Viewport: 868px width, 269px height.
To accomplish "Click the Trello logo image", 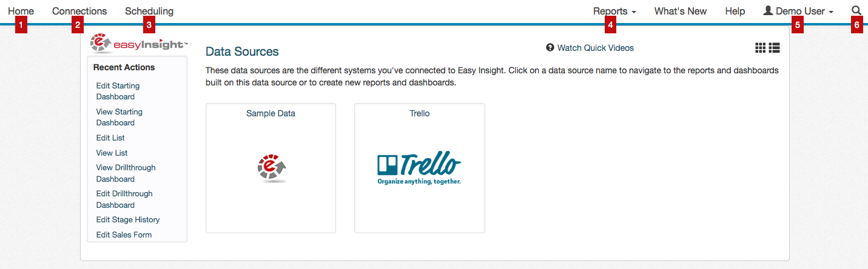I will [x=419, y=168].
